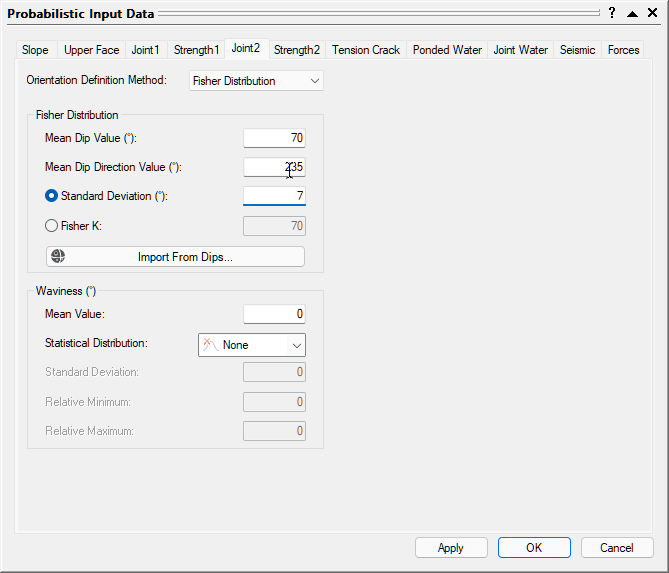This screenshot has height=573, width=669.
Task: Go to the Joint Water tab
Action: [x=521, y=50]
